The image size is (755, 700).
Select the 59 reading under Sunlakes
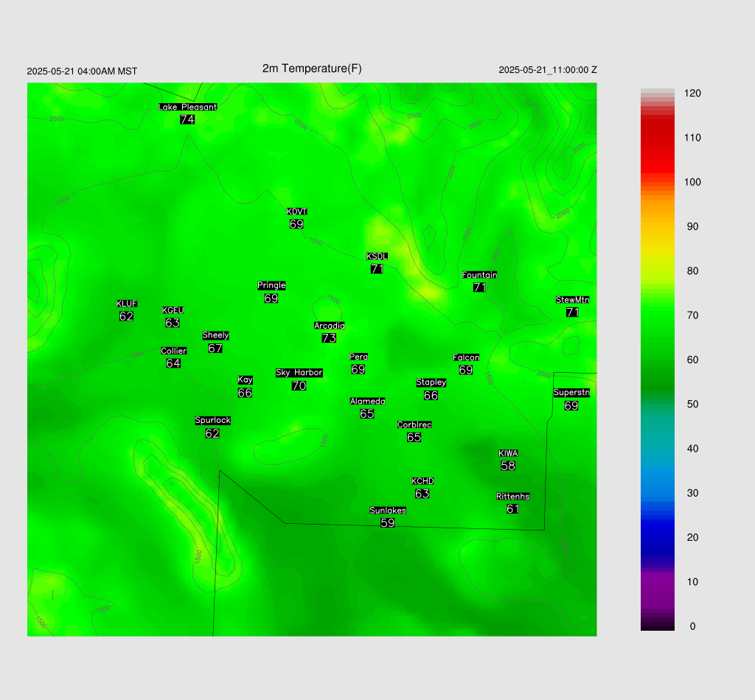388,523
